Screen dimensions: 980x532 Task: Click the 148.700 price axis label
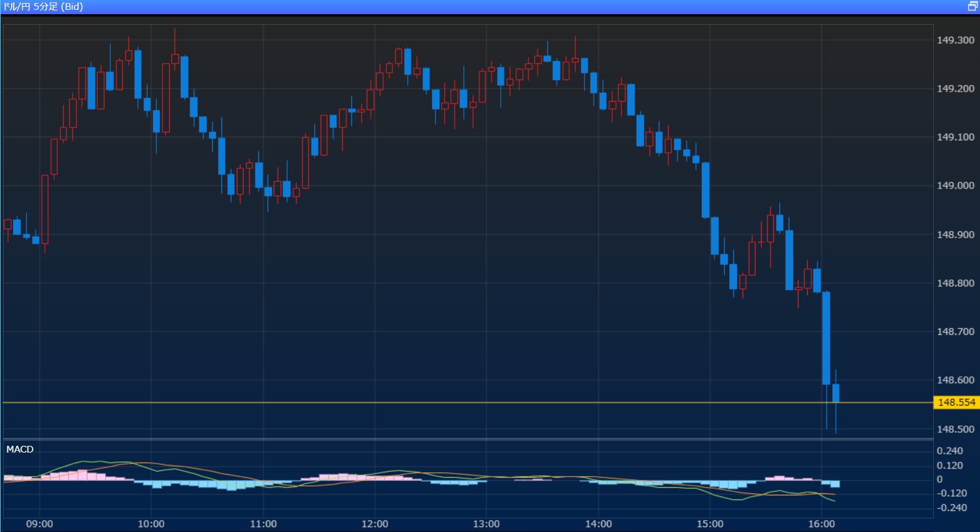pos(955,332)
